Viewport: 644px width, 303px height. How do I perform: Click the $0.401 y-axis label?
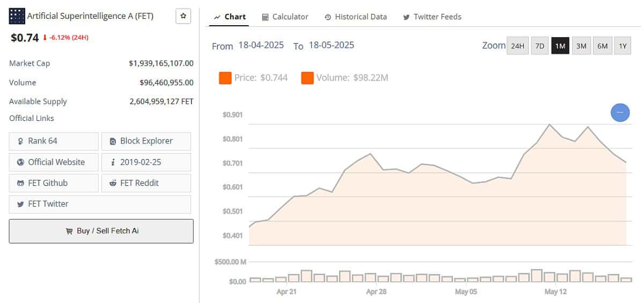coord(232,235)
